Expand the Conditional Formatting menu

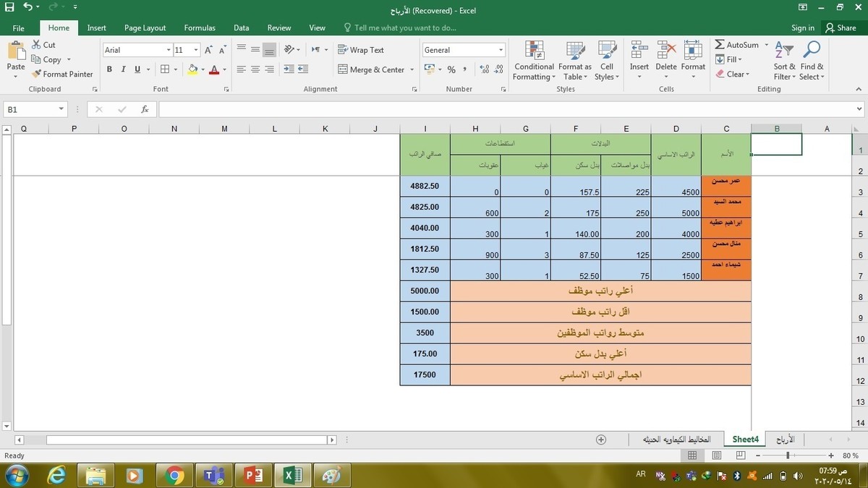pos(534,60)
